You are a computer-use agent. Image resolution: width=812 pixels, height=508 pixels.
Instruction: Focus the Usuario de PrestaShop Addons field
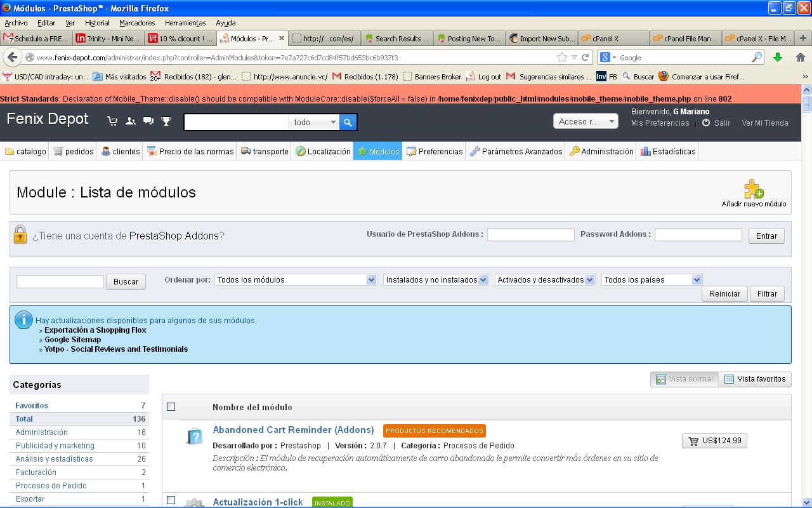(530, 235)
